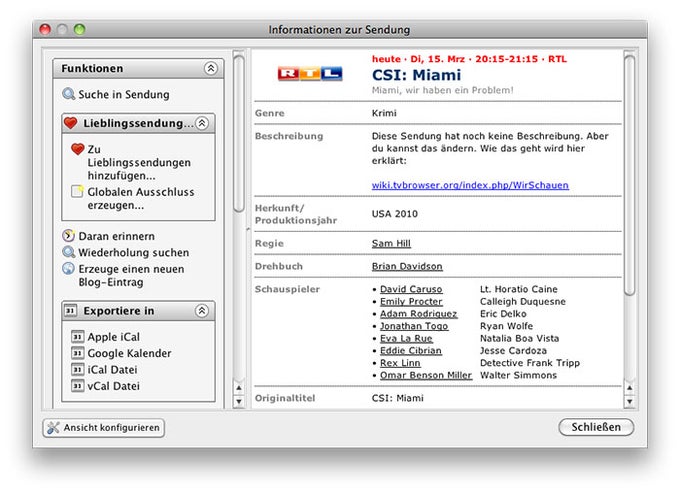Click role name Lt. Horatio Caine
This screenshot has width=680, height=493.
click(519, 289)
